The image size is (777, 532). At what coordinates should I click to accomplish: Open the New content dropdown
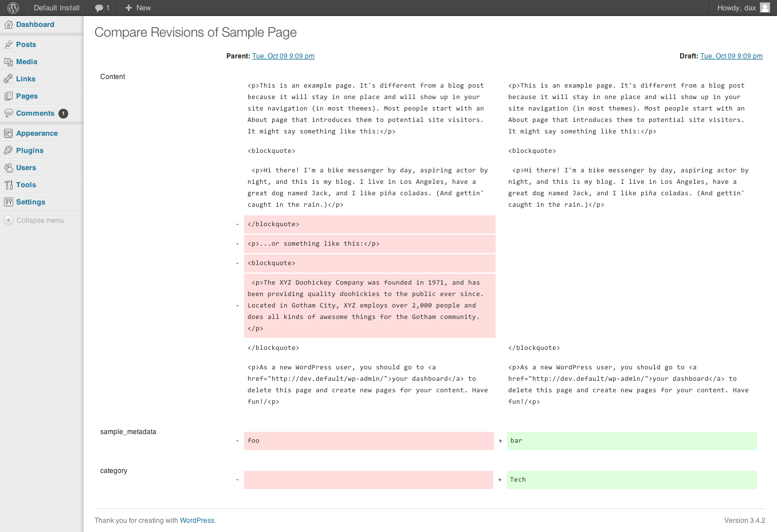pyautogui.click(x=138, y=8)
